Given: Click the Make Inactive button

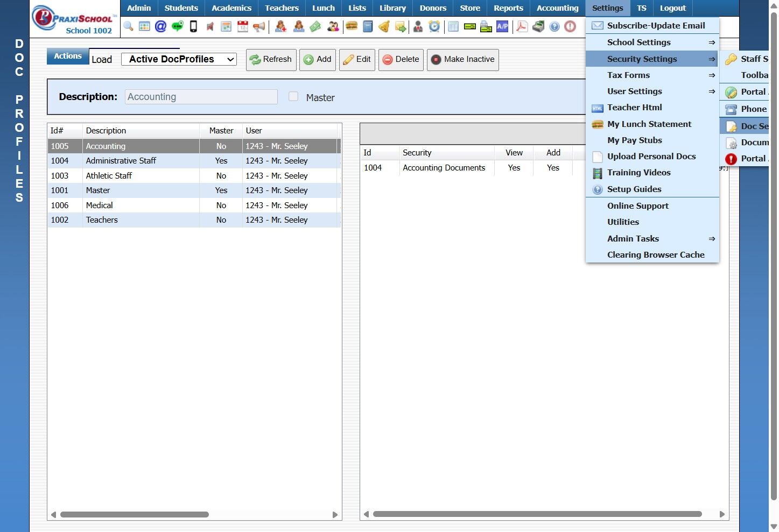Looking at the screenshot, I should pyautogui.click(x=463, y=60).
